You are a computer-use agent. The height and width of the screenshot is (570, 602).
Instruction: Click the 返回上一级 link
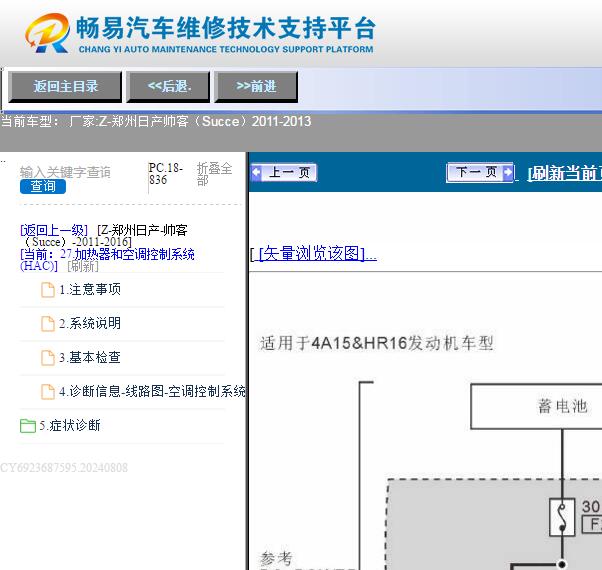point(54,230)
